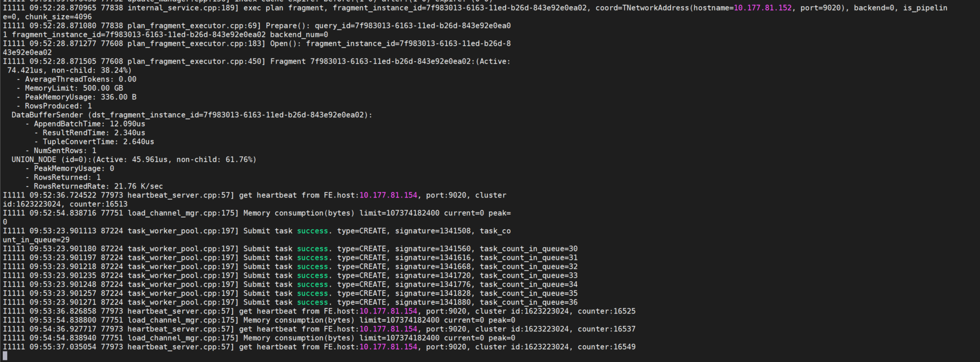Click the AverageThreadTokens: 0.00 entry
The image size is (980, 362).
pos(80,79)
